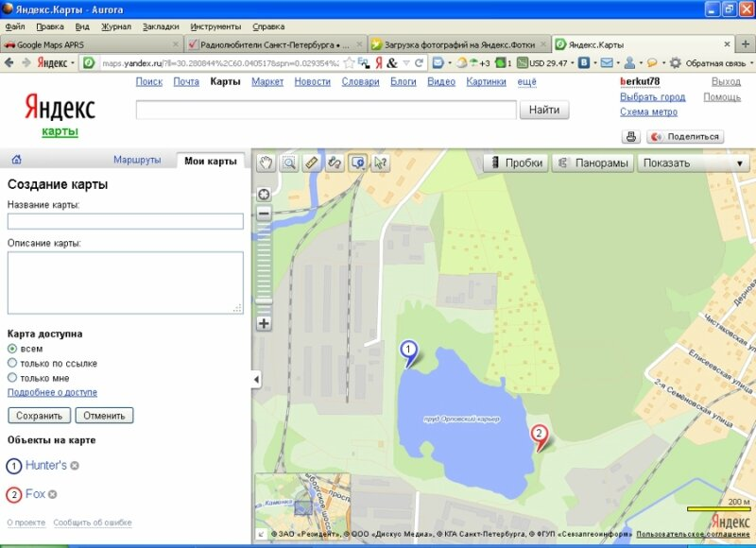Remove the Hunter's object from list
The height and width of the screenshot is (548, 756).
(75, 466)
